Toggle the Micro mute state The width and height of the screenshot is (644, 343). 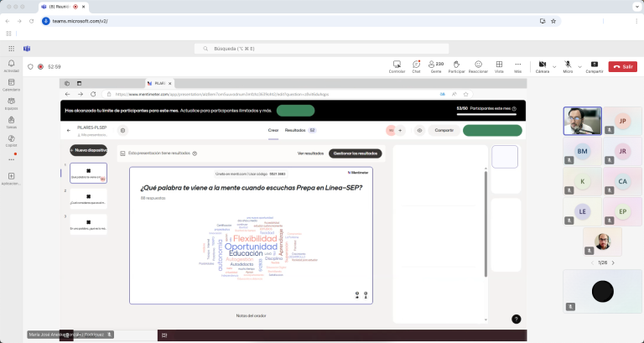(568, 65)
